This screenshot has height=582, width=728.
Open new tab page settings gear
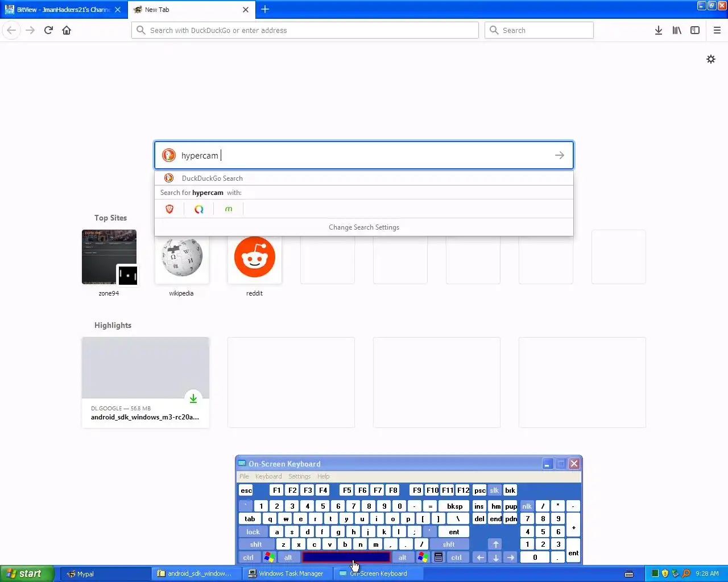pyautogui.click(x=711, y=59)
